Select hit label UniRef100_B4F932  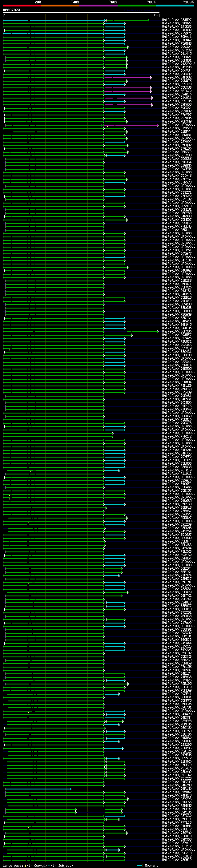pos(177,78)
